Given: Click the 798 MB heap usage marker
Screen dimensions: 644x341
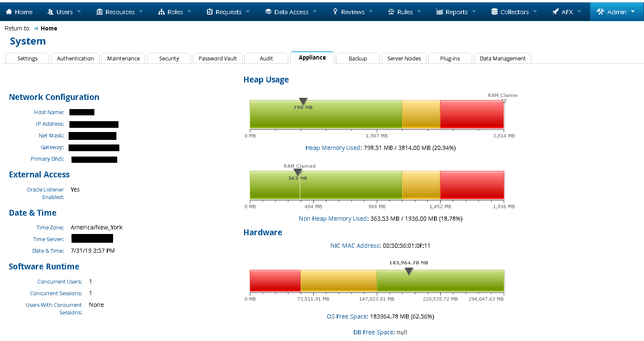Looking at the screenshot, I should pos(303,101).
